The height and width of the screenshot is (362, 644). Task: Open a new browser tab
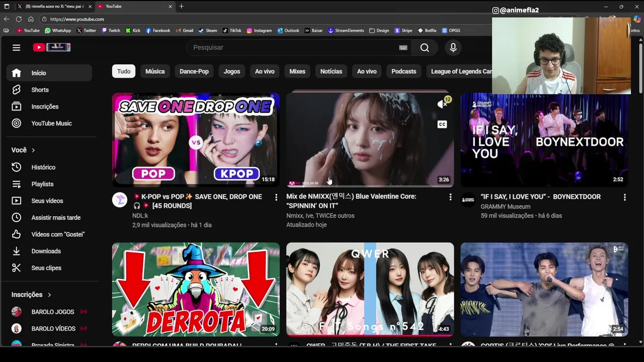click(x=181, y=7)
